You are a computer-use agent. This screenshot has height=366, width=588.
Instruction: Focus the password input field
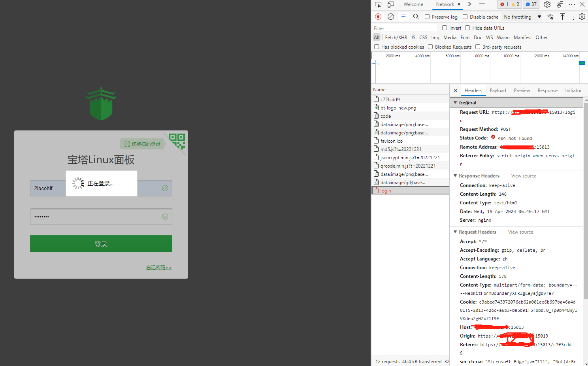(x=101, y=217)
